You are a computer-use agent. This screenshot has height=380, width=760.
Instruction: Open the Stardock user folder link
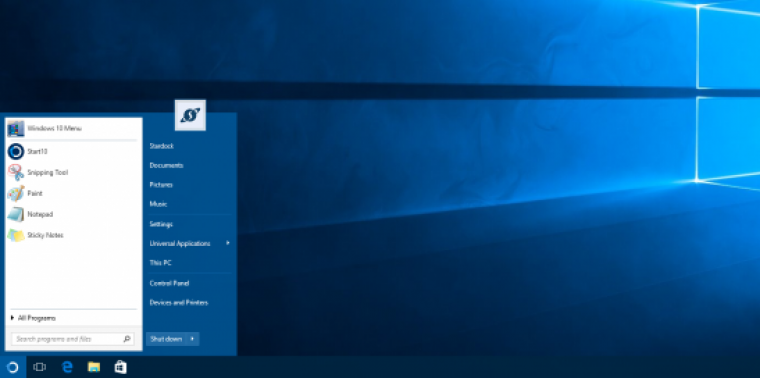tap(162, 146)
